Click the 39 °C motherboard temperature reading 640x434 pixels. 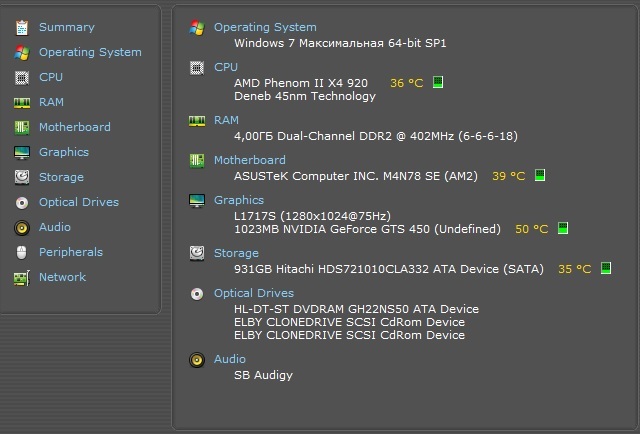click(508, 176)
